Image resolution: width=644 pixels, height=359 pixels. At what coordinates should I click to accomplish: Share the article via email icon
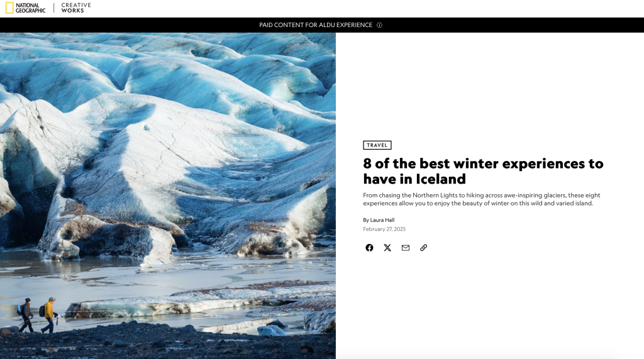click(x=406, y=248)
